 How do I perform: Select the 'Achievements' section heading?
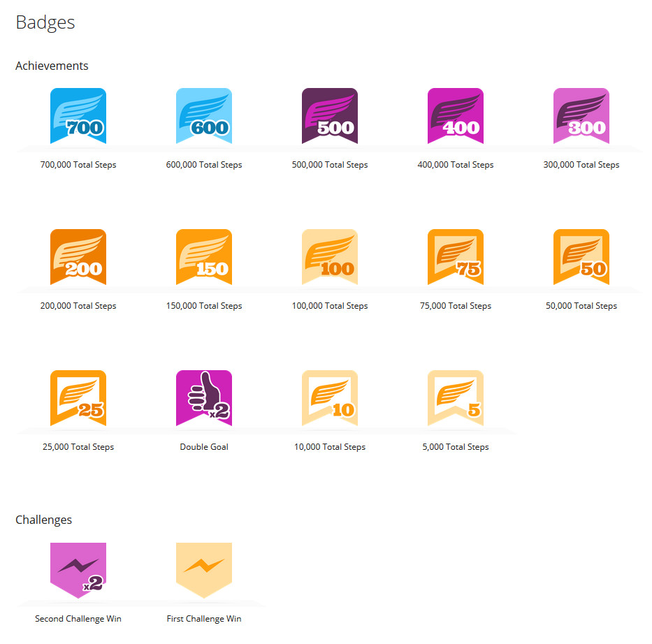tap(52, 66)
